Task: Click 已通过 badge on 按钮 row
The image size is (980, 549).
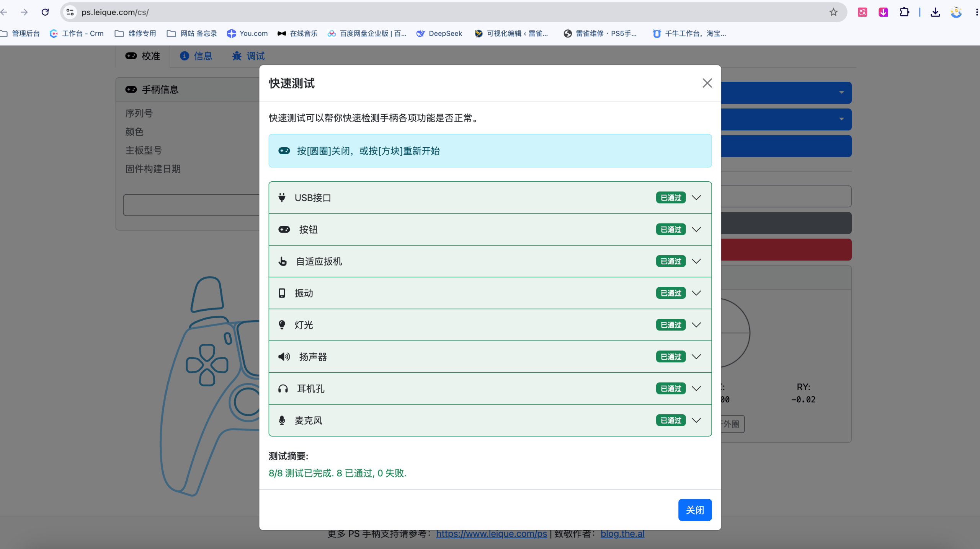Action: 671,230
